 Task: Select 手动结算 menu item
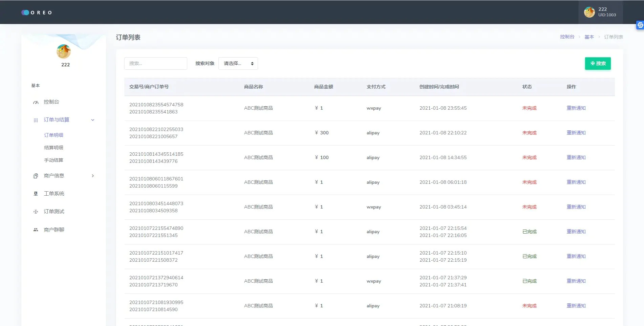click(x=53, y=160)
